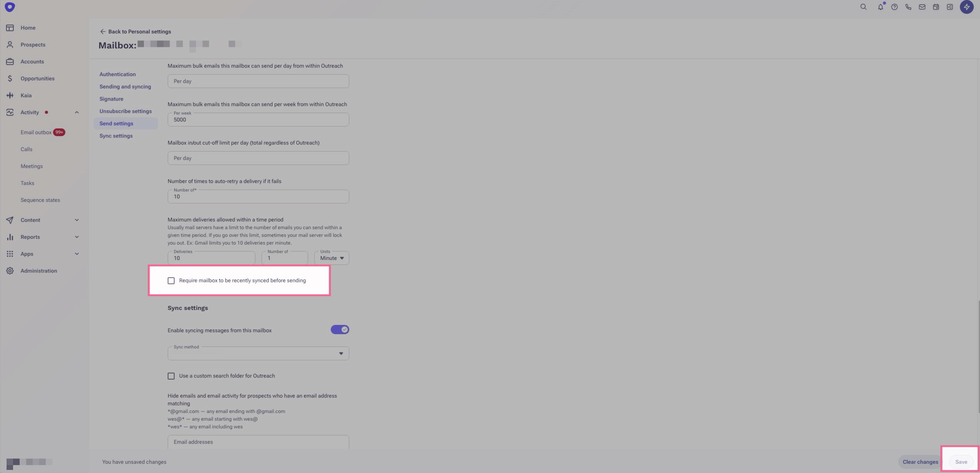Toggle Enable syncing messages from this mailbox
This screenshot has width=980, height=473.
[x=340, y=330]
